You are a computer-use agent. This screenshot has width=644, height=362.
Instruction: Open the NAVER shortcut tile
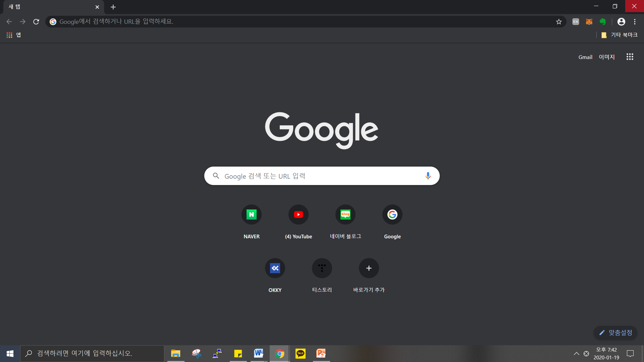(x=252, y=215)
